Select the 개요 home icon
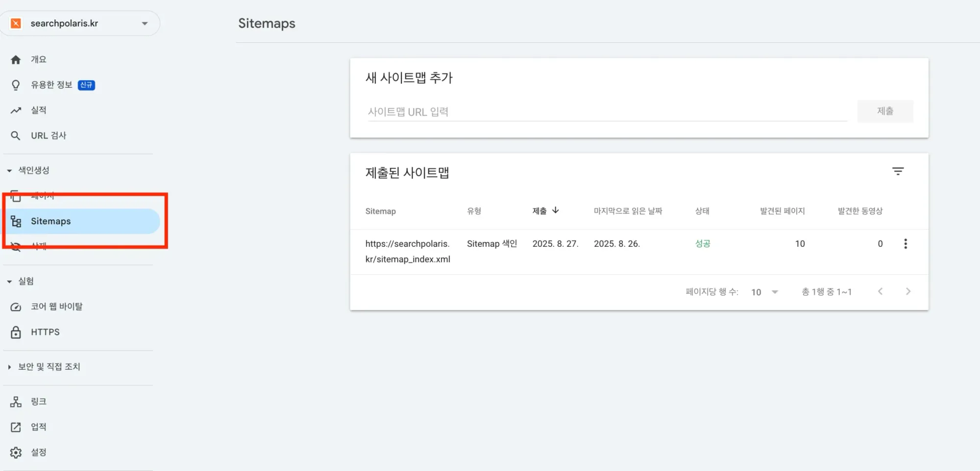Image resolution: width=980 pixels, height=471 pixels. (16, 59)
